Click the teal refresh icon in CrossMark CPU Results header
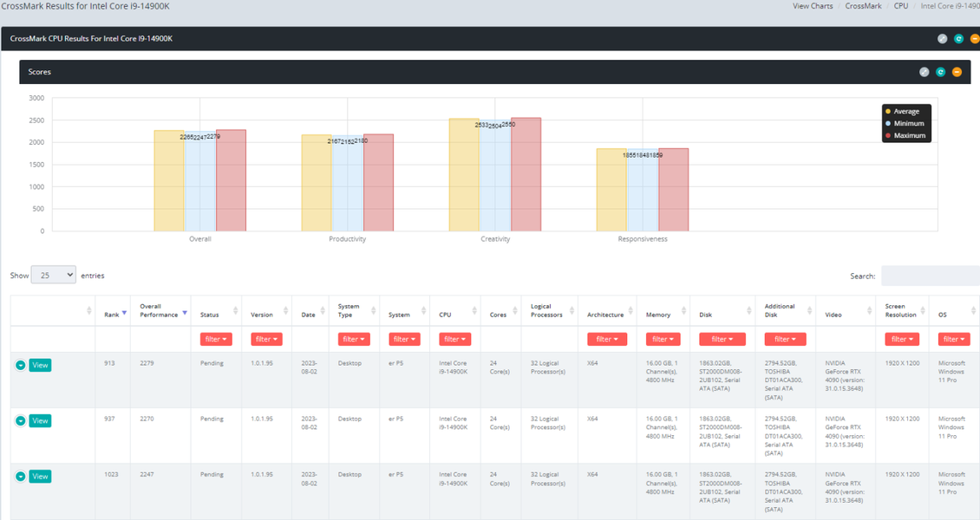Screen dimensions: 980x520 (x=958, y=39)
